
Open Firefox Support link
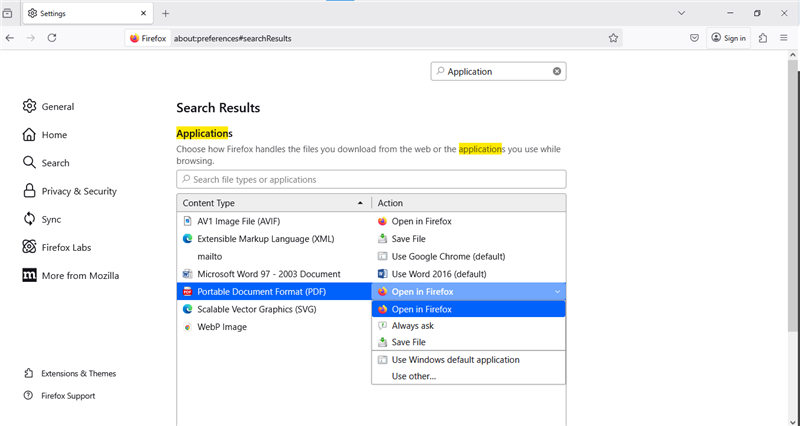point(59,396)
